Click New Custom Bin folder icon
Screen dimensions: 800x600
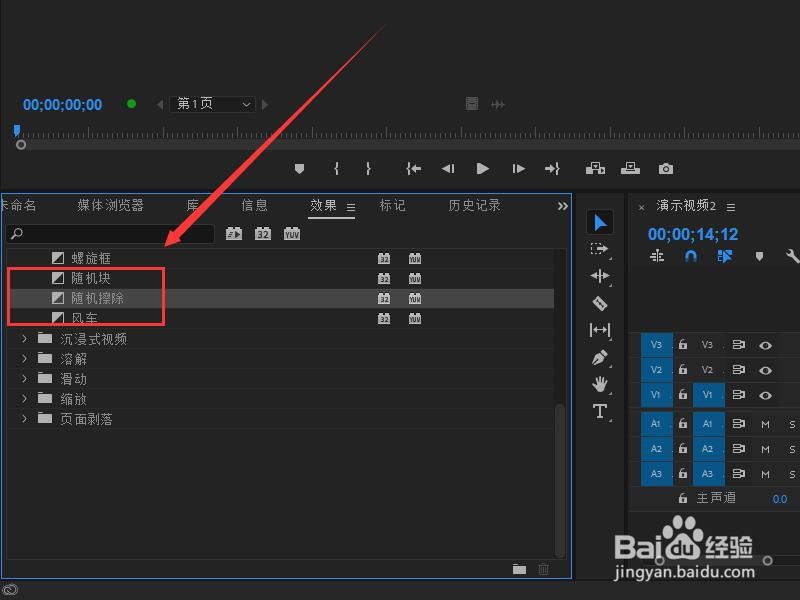pyautogui.click(x=519, y=569)
